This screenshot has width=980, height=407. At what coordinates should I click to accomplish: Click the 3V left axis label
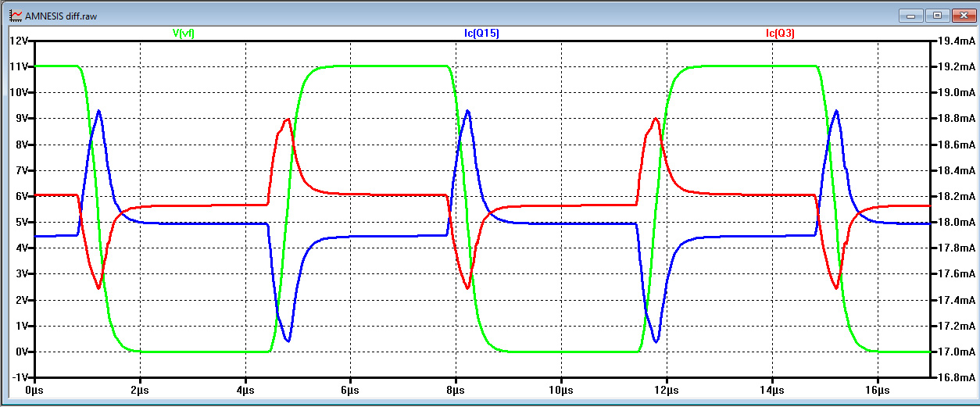pos(21,274)
